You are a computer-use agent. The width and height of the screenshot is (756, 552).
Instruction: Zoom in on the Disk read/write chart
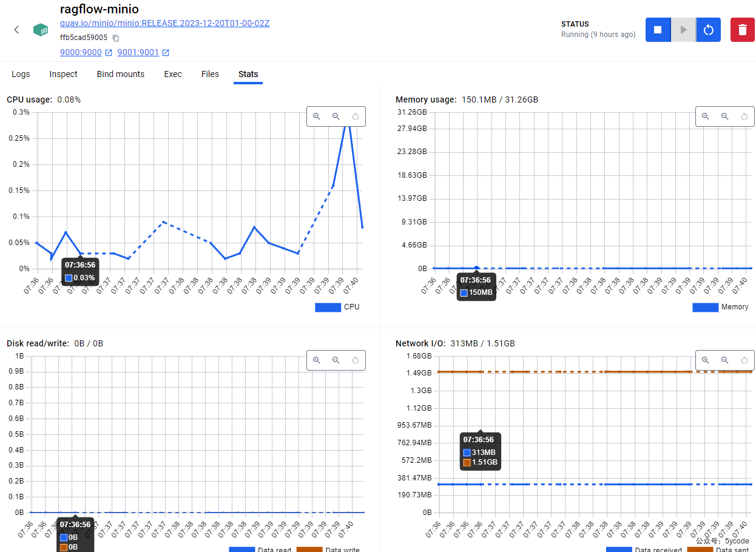coord(317,360)
